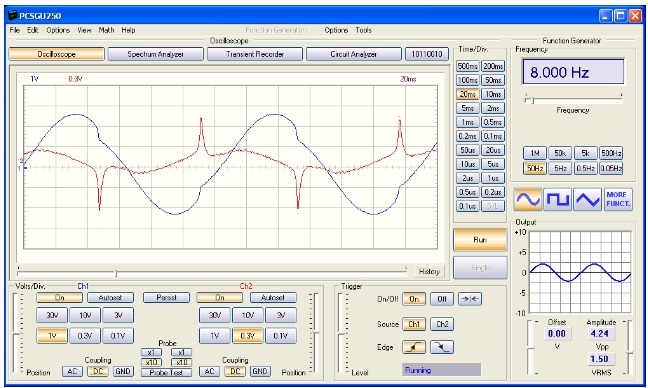Screen dimensions: 648x388
Task: Open the View menu
Action: click(x=84, y=30)
